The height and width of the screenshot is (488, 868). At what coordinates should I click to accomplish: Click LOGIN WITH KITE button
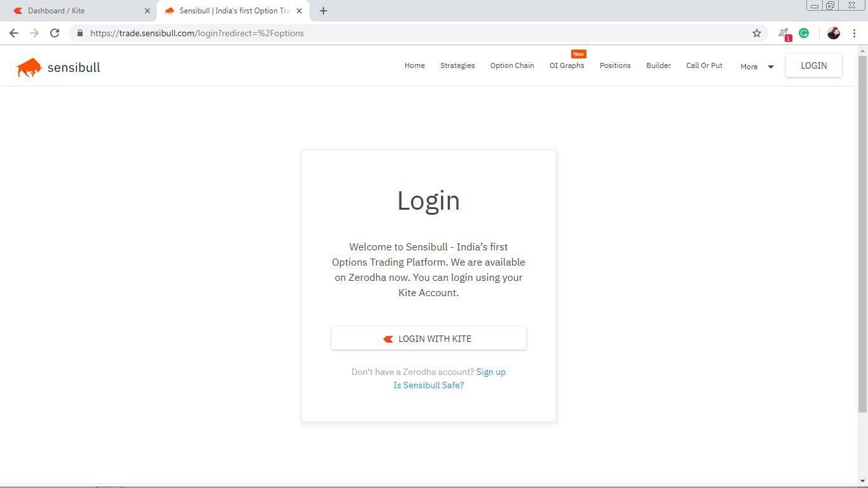pyautogui.click(x=429, y=339)
